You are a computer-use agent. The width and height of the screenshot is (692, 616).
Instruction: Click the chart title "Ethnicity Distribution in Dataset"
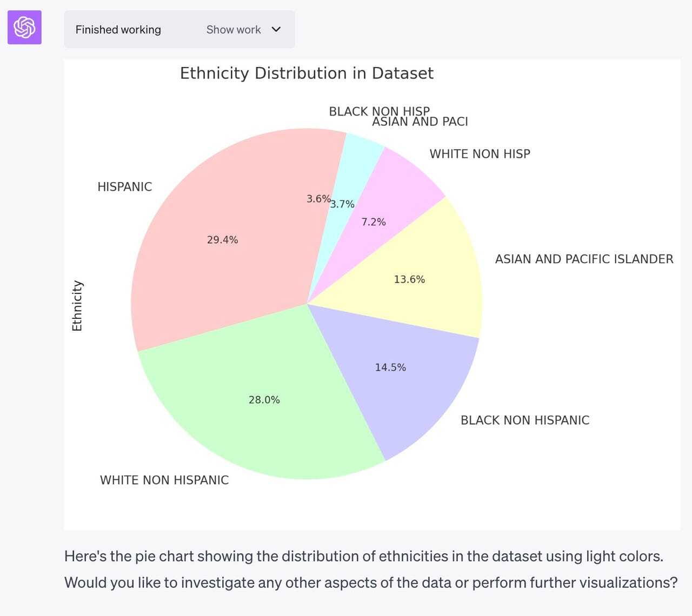click(307, 73)
